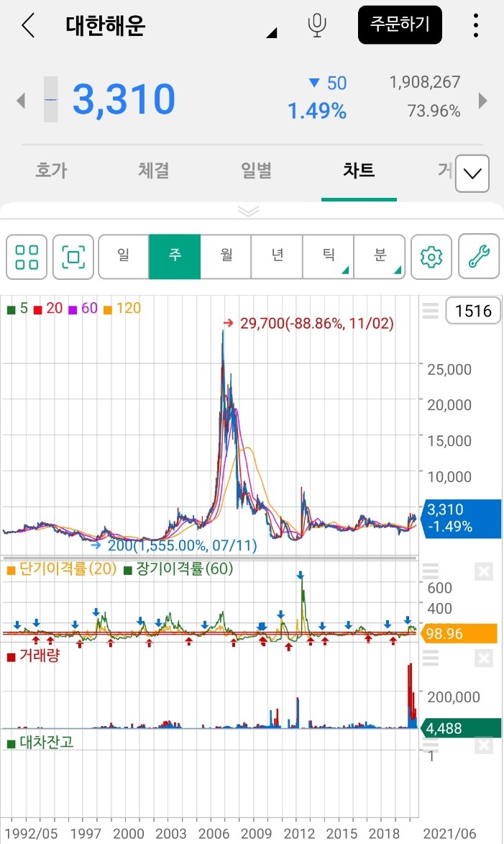The image size is (504, 844).
Task: Open the three-dot more options menu
Action: 475,25
